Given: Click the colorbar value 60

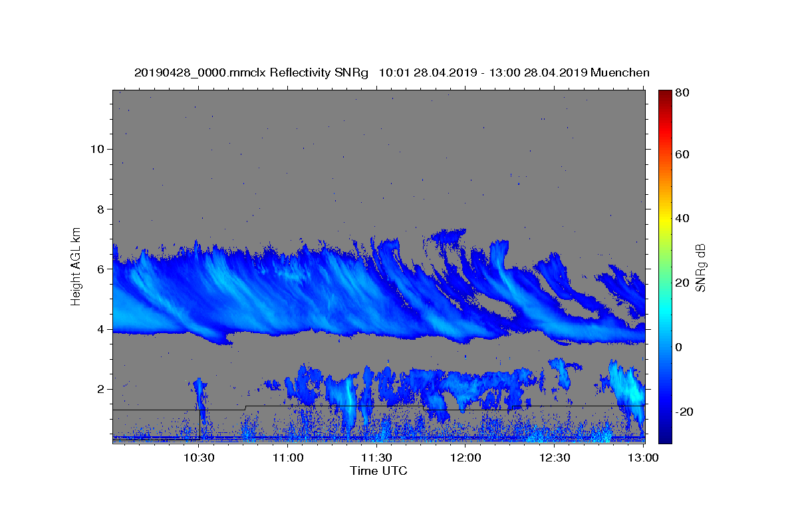Looking at the screenshot, I should (x=682, y=154).
